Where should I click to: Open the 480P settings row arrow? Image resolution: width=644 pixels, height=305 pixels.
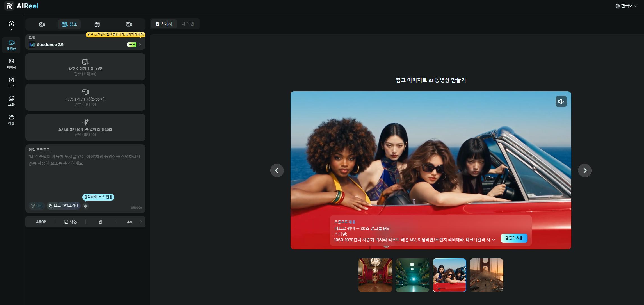(x=141, y=222)
